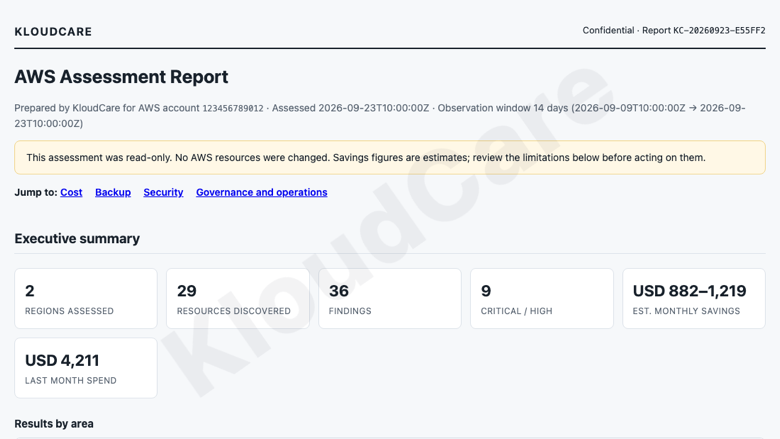Click the Est. Monthly Savings card
Image resolution: width=780 pixels, height=439 pixels.
[x=694, y=298]
